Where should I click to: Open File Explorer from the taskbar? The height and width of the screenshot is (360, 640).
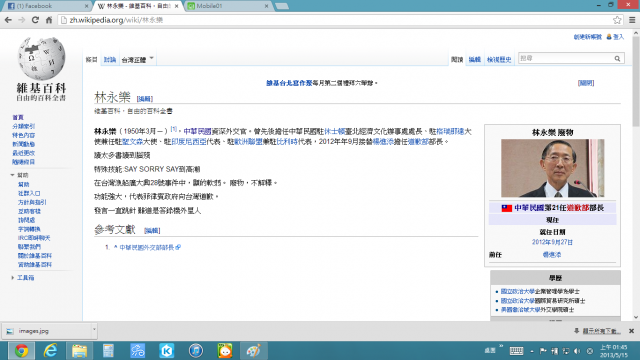[x=79, y=351]
